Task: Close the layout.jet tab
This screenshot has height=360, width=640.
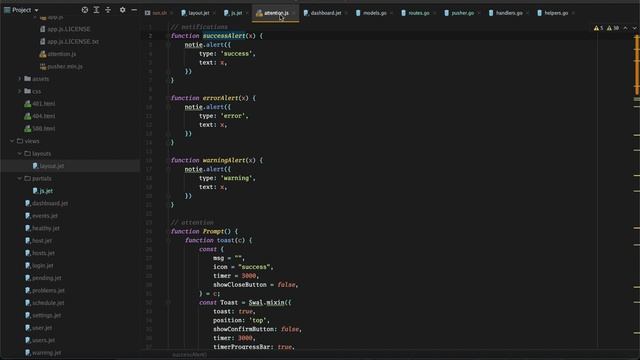Action: 214,13
